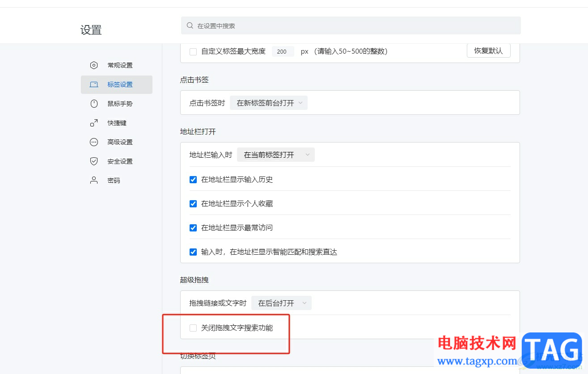This screenshot has height=374, width=588.
Task: Open 鼠标手势 settings via clock icon
Action: click(x=93, y=103)
